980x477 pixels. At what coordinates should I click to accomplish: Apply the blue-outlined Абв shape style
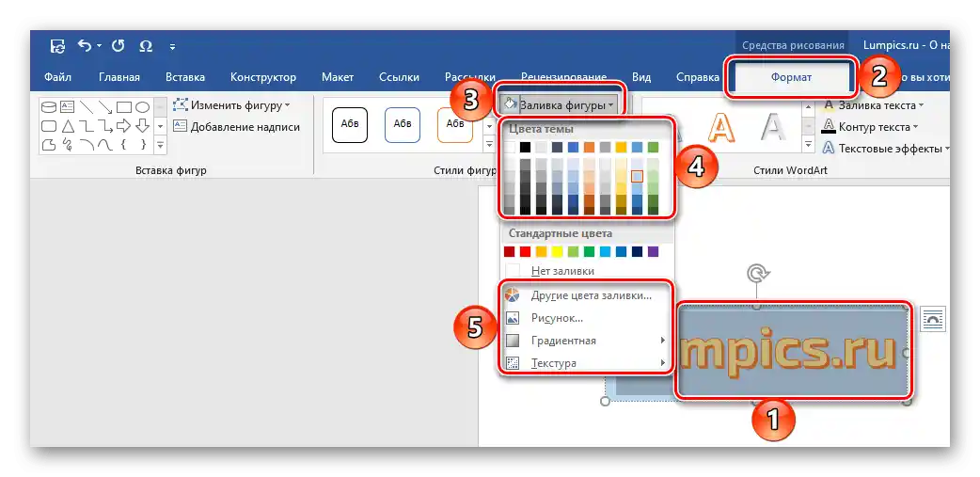(403, 124)
